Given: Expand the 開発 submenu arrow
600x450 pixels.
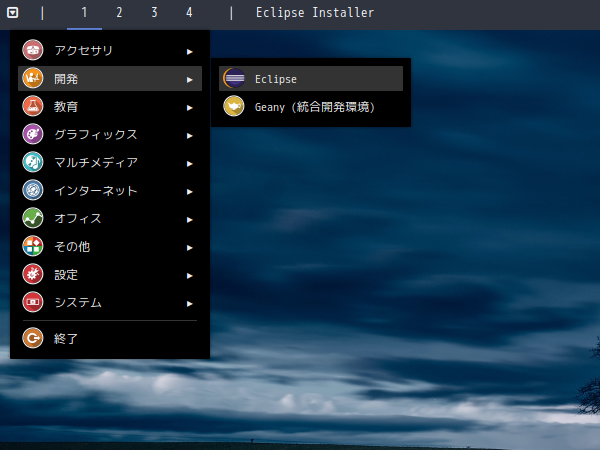Looking at the screenshot, I should (x=189, y=80).
